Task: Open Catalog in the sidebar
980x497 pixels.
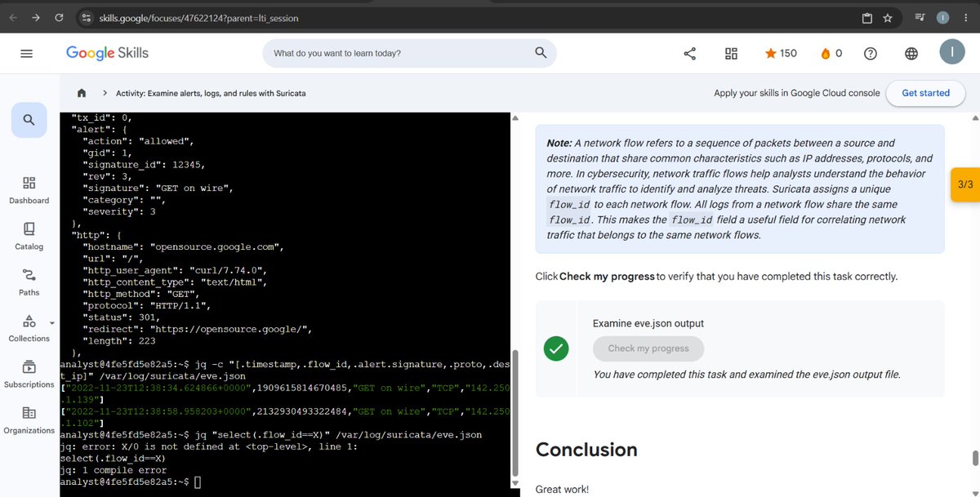Action: point(29,235)
